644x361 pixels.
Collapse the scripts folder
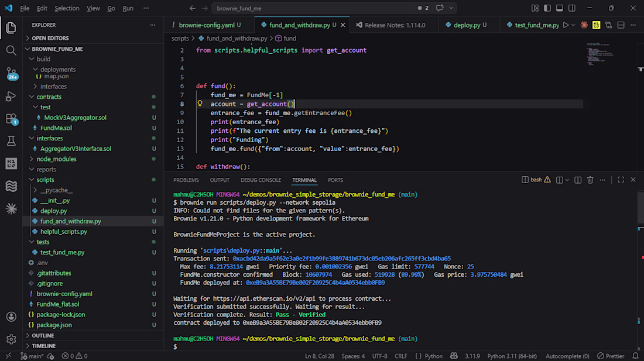45,180
